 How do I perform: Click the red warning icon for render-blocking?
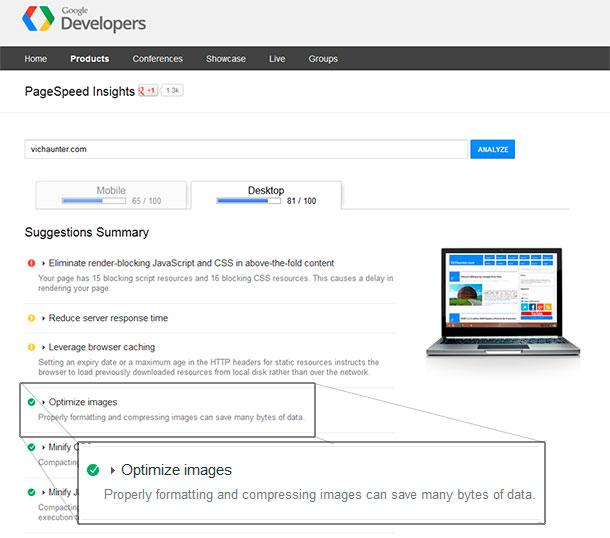click(32, 263)
